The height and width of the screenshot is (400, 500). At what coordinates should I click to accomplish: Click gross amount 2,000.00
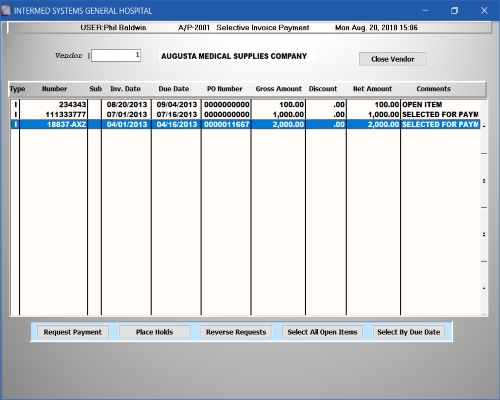click(288, 125)
